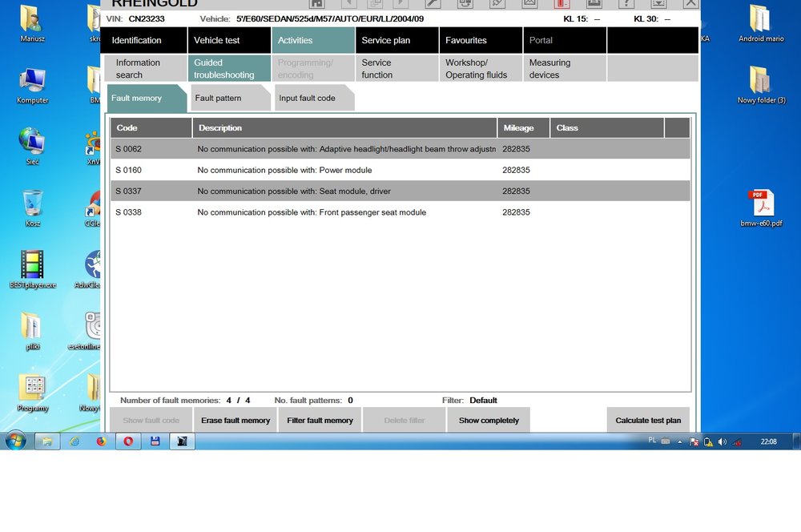The height and width of the screenshot is (532, 801).
Task: Adjust the volume control in the system tray
Action: click(x=722, y=441)
